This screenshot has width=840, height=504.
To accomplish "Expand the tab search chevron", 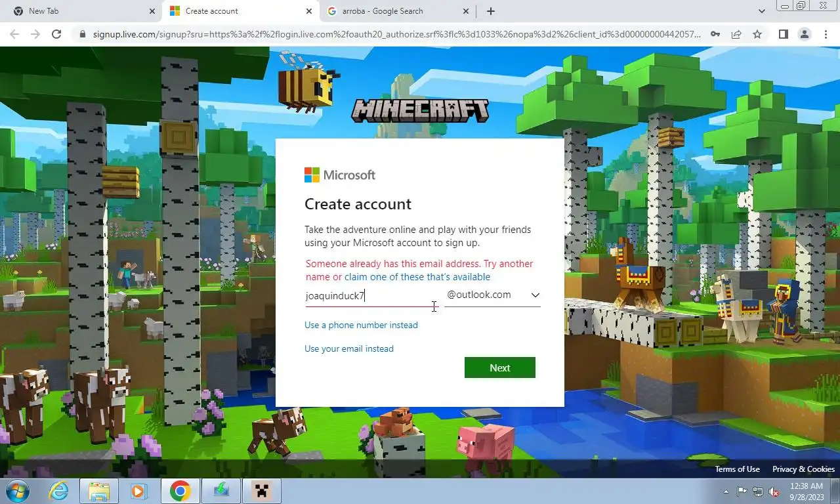I will 762,11.
